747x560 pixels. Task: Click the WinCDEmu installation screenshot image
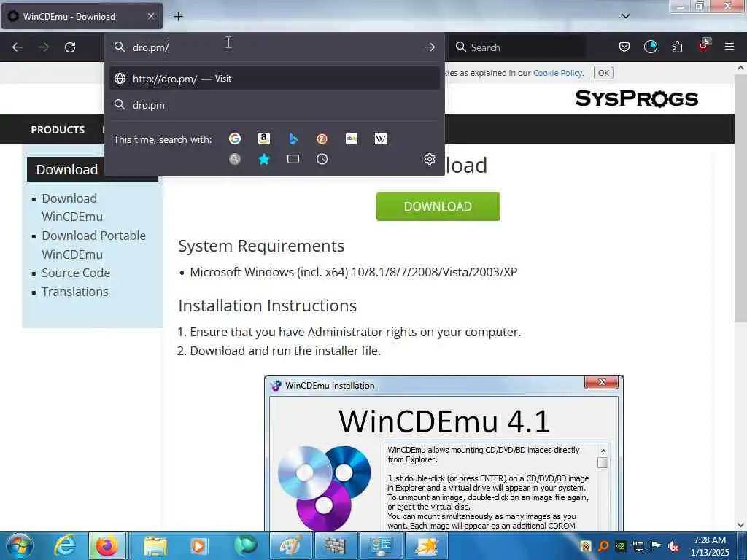pyautogui.click(x=444, y=453)
